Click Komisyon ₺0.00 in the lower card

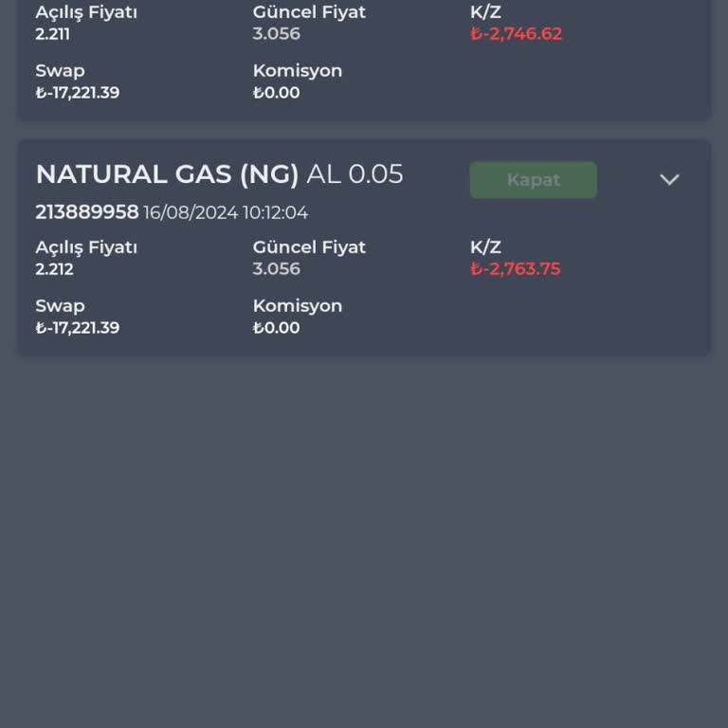277,328
